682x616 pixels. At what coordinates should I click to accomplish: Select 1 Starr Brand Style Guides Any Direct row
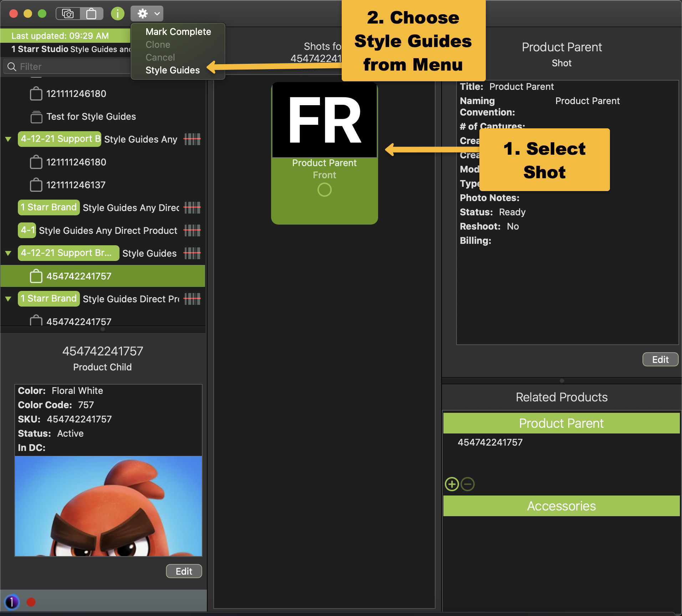[x=103, y=207]
